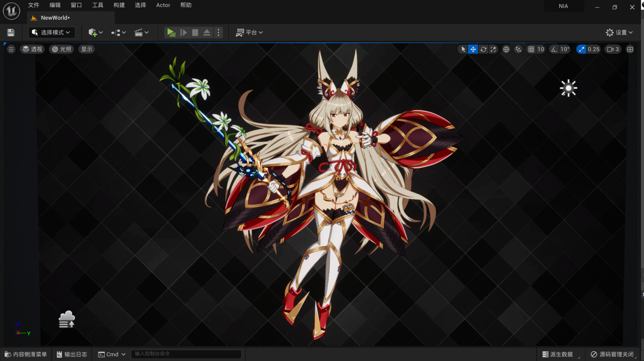Open the 选择 (Select) menu
This screenshot has width=644, height=361.
[x=140, y=5]
